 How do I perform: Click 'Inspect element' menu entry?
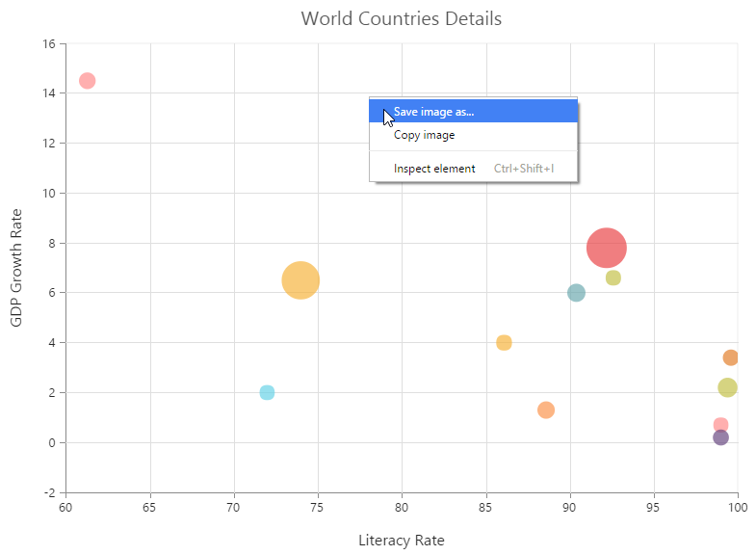(x=434, y=169)
